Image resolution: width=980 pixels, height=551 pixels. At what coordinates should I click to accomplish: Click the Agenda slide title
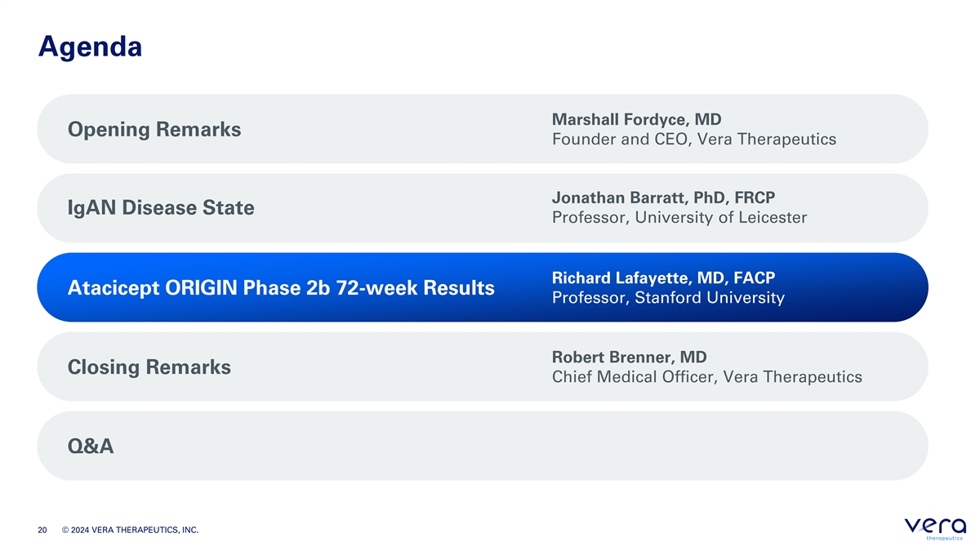tap(90, 47)
